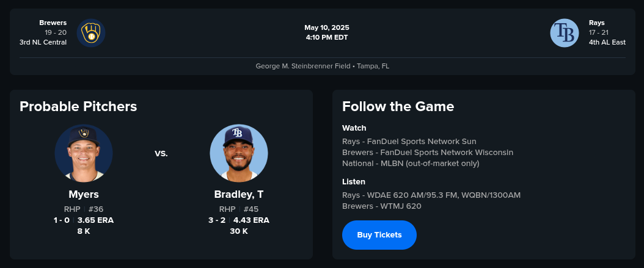Select Brewers FanDuel Sports Network Wisconsin listing
644x268 pixels.
tap(428, 152)
